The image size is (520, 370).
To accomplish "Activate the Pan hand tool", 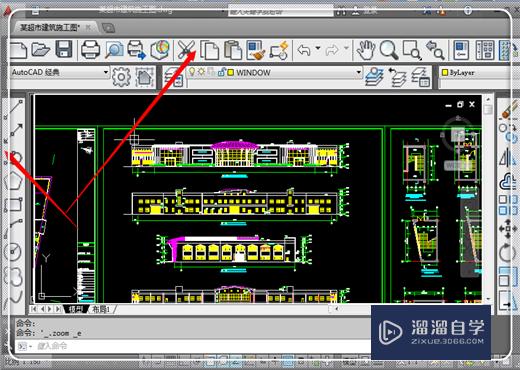I will 365,50.
